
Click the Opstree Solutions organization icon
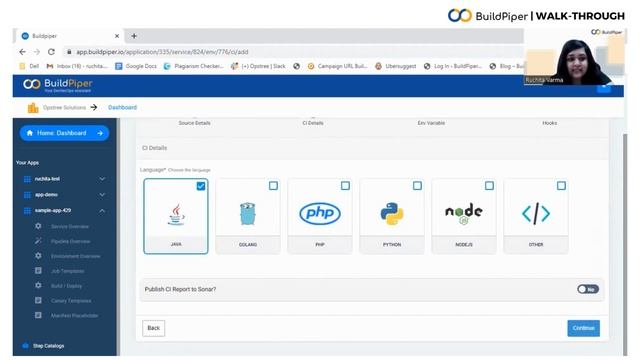pos(33,108)
